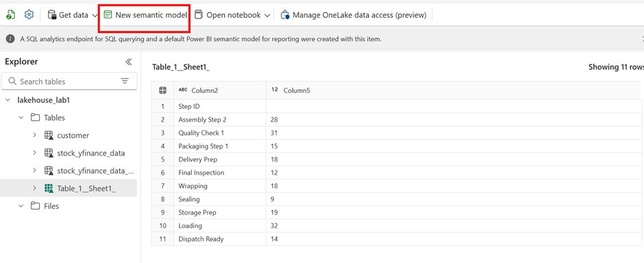Select row number 11 in preview table
644x263 pixels.
162,239
